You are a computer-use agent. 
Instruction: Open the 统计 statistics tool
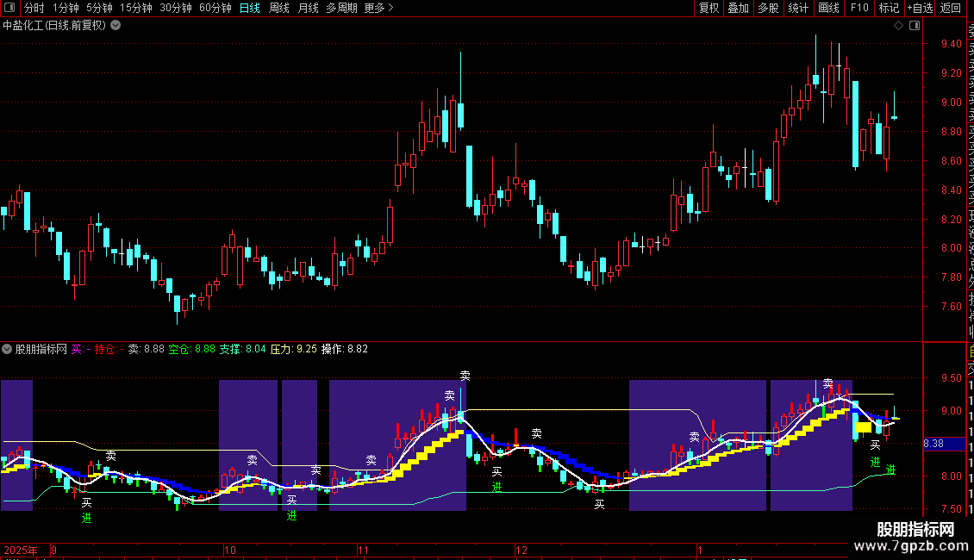(798, 8)
